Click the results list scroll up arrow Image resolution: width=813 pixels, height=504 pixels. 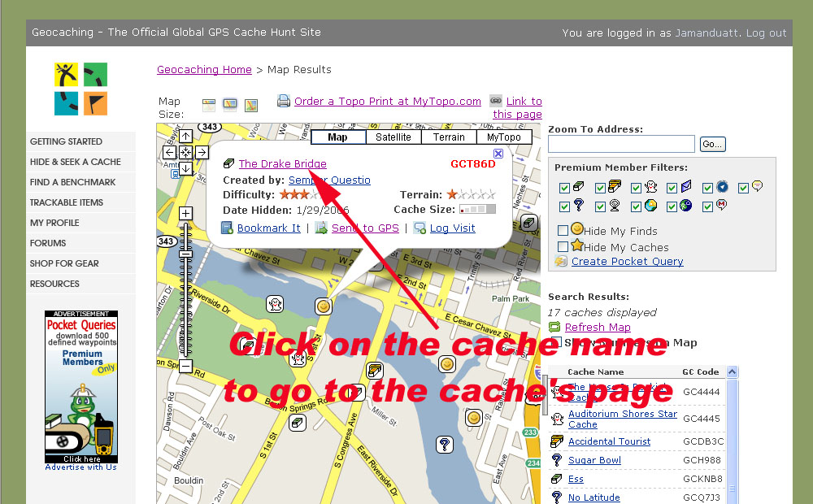[733, 371]
